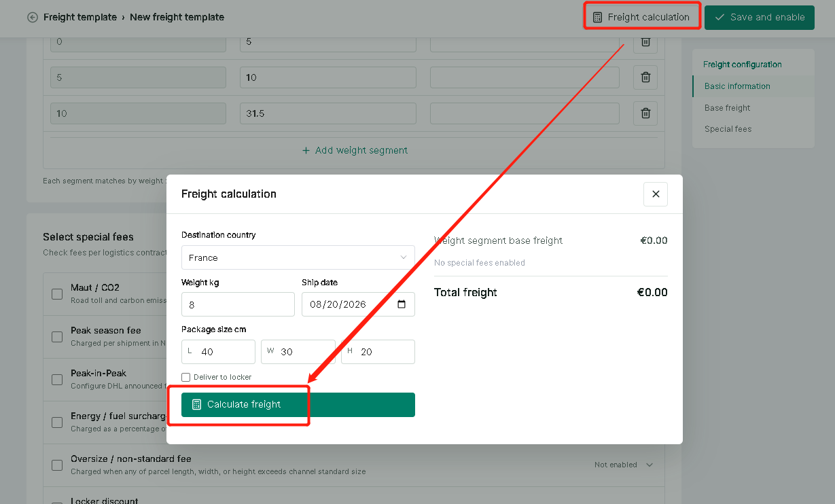Expand the Oversize fee Not enabled chevron
The width and height of the screenshot is (835, 504).
(x=650, y=465)
